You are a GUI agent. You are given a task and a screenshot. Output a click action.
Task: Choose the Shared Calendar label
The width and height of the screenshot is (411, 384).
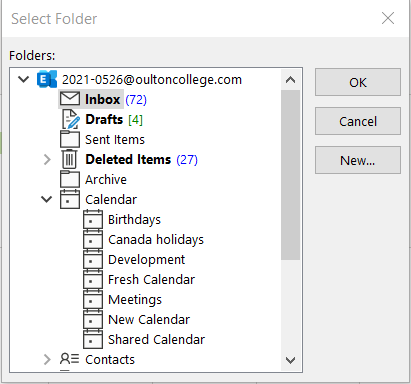(156, 339)
